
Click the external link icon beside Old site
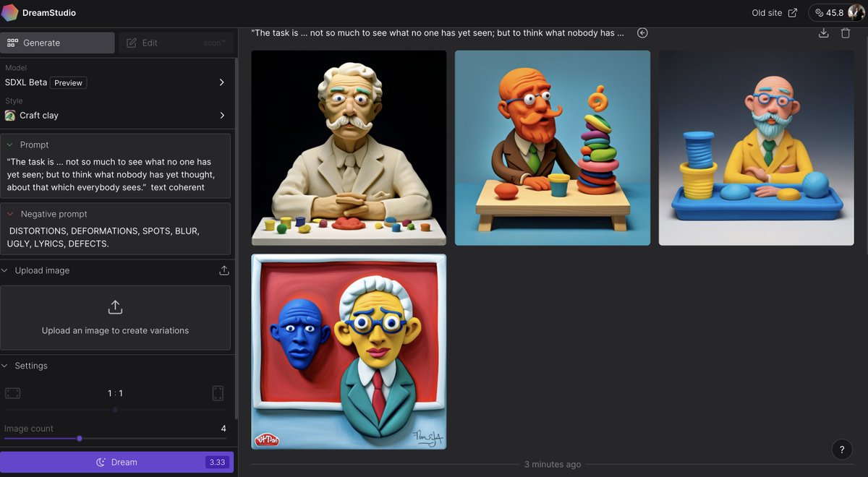coord(793,13)
